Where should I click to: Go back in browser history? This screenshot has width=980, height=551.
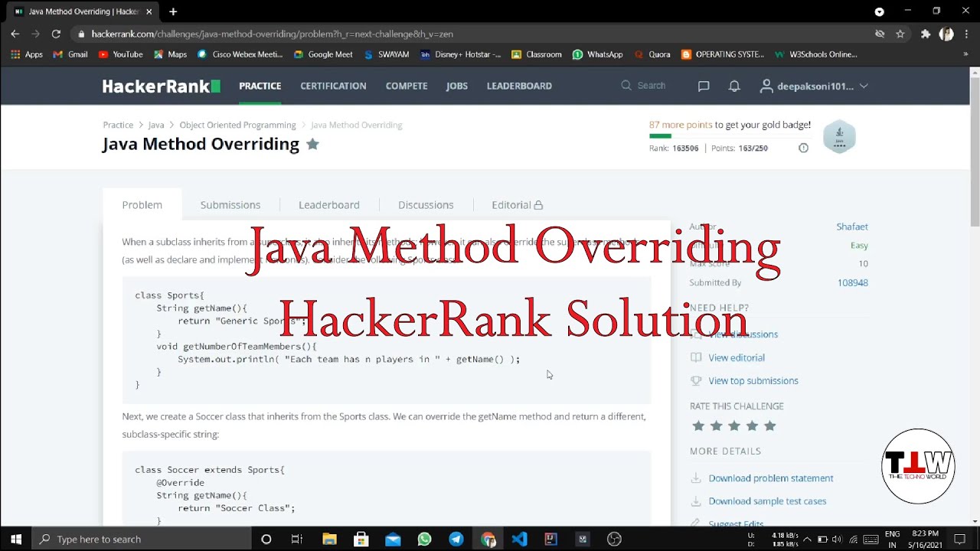pos(15,34)
